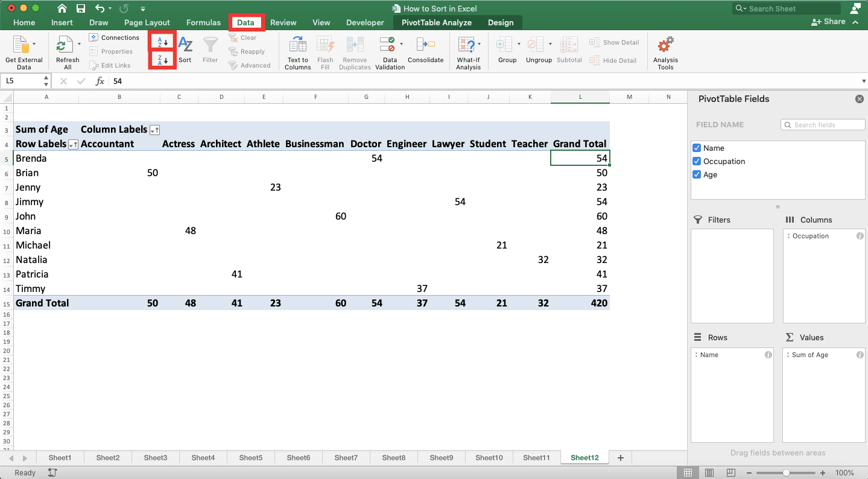Adjust the zoom slider handle
This screenshot has height=479, width=868.
click(x=786, y=473)
